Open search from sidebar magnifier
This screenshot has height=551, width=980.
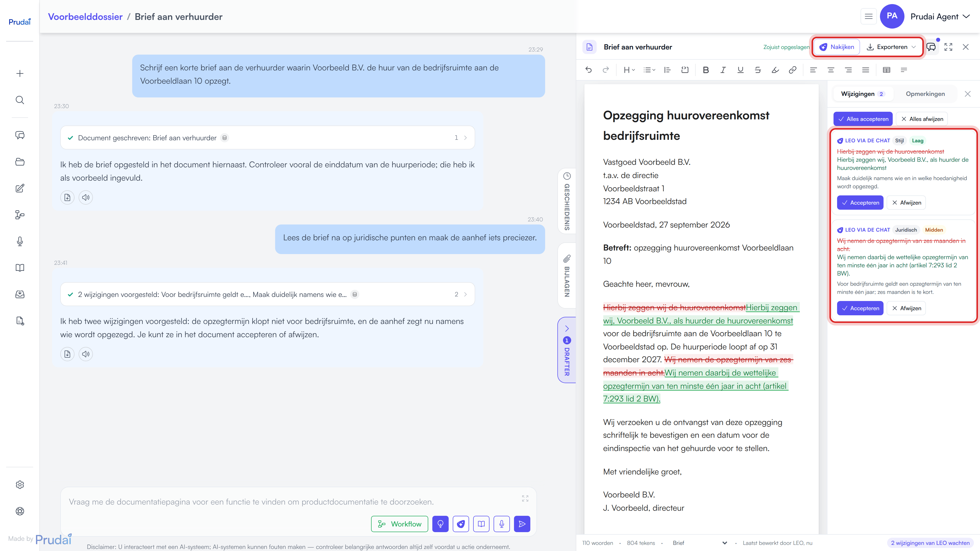[x=20, y=100]
